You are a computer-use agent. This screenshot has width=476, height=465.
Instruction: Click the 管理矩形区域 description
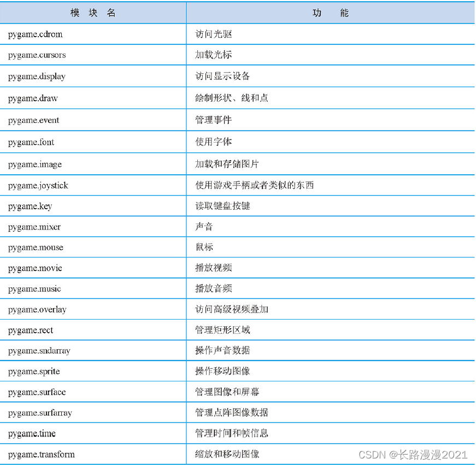click(x=222, y=329)
